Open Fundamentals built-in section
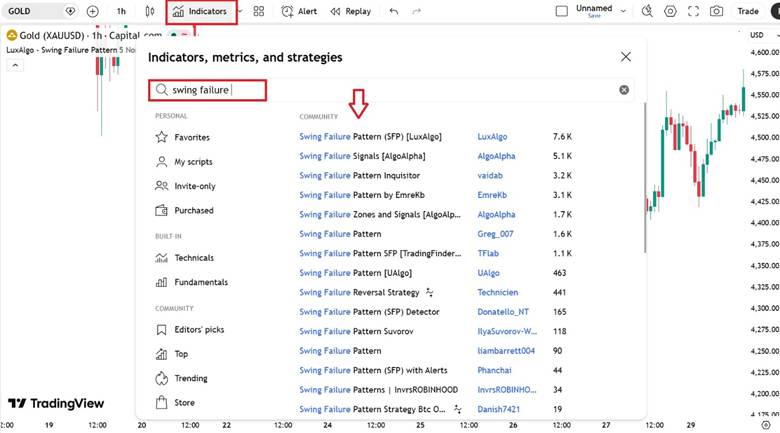The width and height of the screenshot is (780, 433). pyautogui.click(x=191, y=282)
